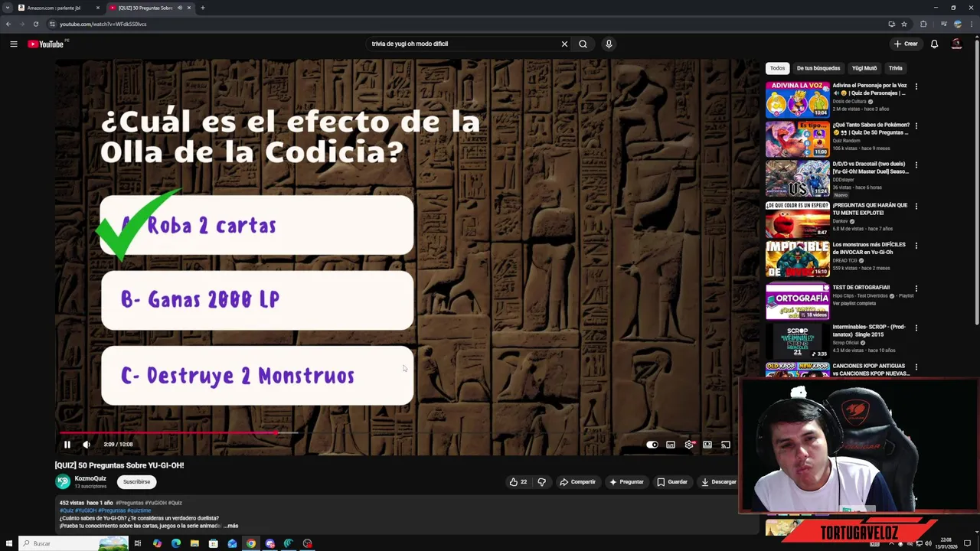Image resolution: width=980 pixels, height=551 pixels.
Task: Subscribe to KozmoQuiz with Suscribirse
Action: pyautogui.click(x=137, y=481)
